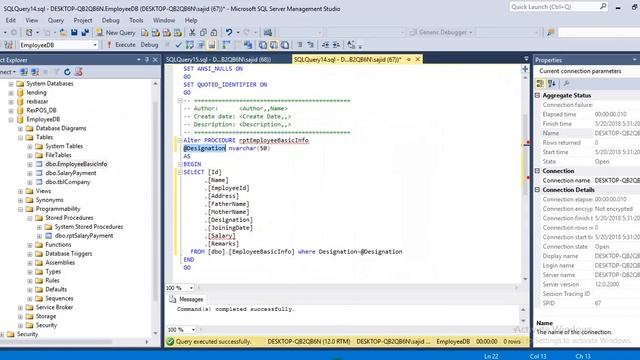Click the Parse checkmark icon
Image resolution: width=640 pixels, height=360 pixels.
click(x=178, y=45)
